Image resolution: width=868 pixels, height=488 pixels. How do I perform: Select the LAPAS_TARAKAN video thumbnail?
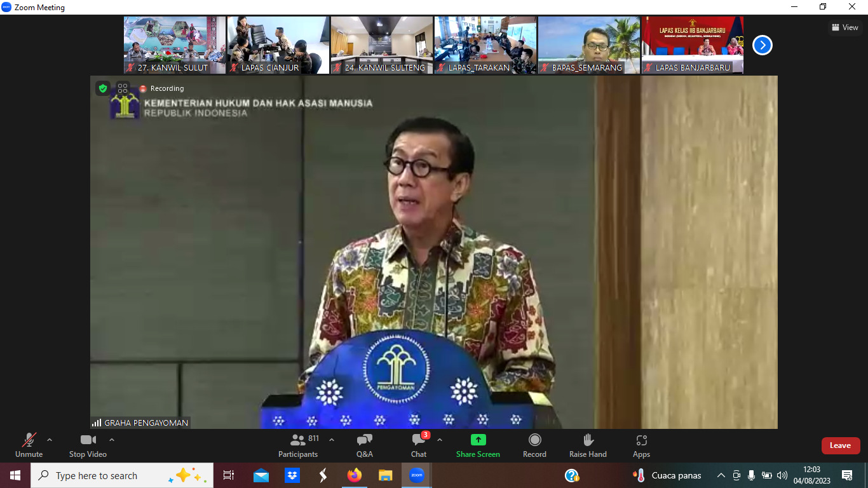(485, 45)
